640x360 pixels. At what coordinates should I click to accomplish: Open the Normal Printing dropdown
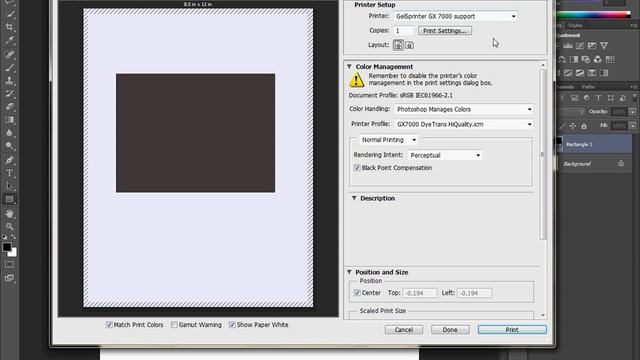click(388, 140)
